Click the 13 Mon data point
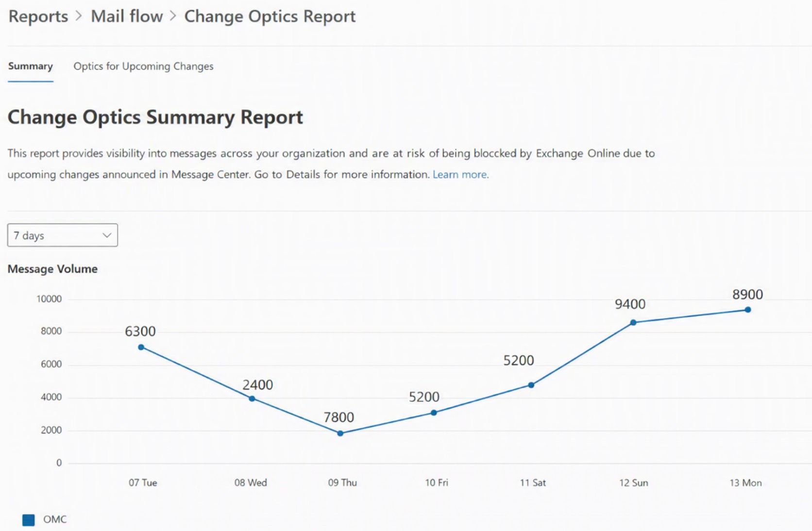This screenshot has width=812, height=531. (747, 310)
